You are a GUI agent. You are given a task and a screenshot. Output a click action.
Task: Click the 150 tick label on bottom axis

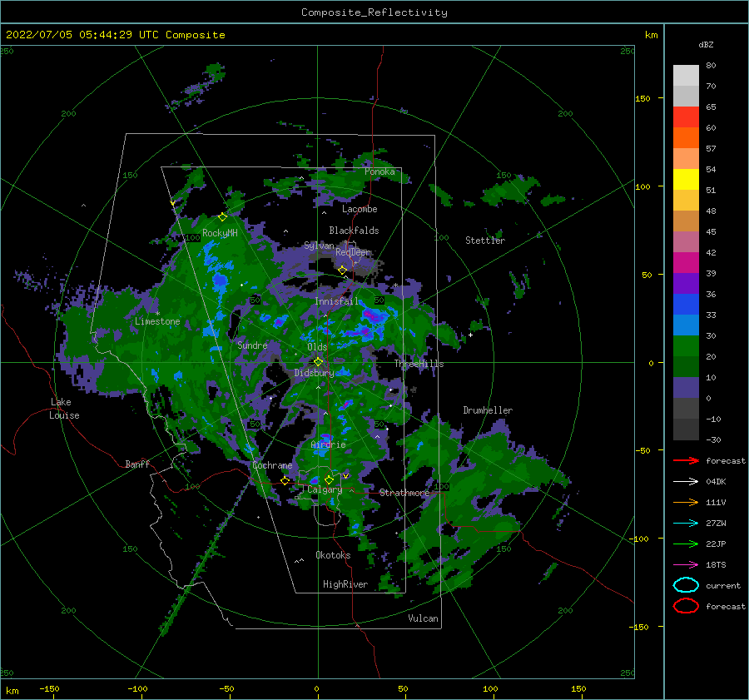point(578,688)
